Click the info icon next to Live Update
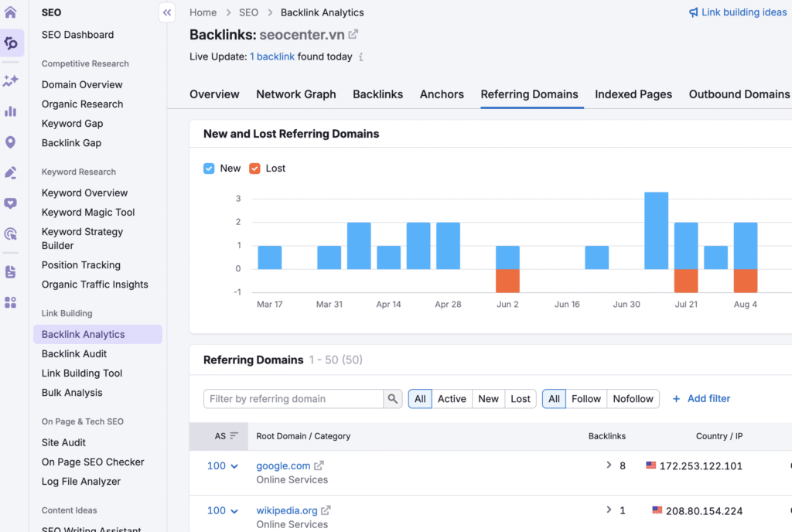Image resolution: width=792 pixels, height=532 pixels. click(x=361, y=57)
